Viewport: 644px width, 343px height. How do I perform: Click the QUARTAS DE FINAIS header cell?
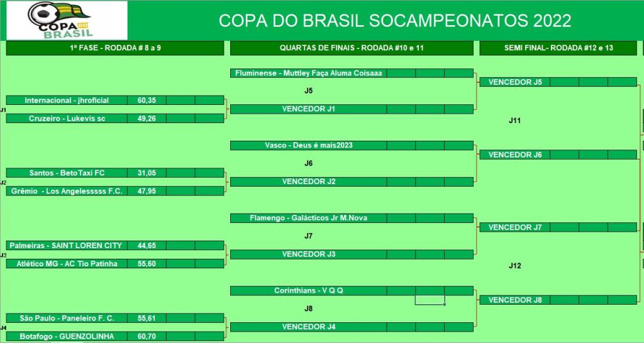[352, 48]
